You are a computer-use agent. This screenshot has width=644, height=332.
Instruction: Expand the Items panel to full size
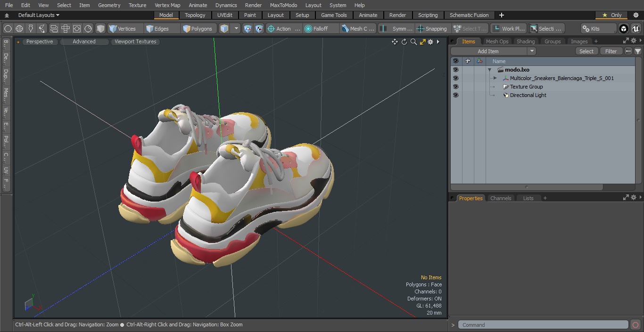626,41
